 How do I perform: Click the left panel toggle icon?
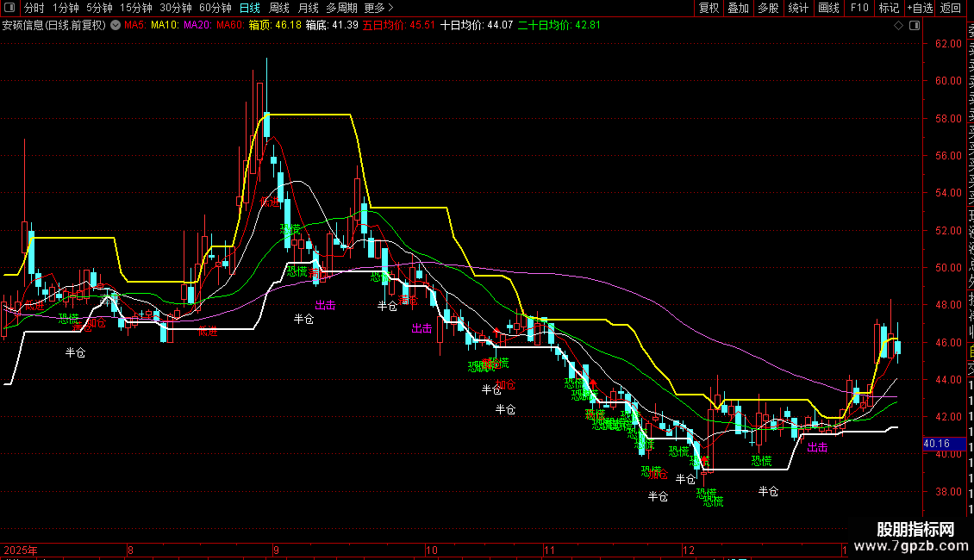click(x=9, y=9)
